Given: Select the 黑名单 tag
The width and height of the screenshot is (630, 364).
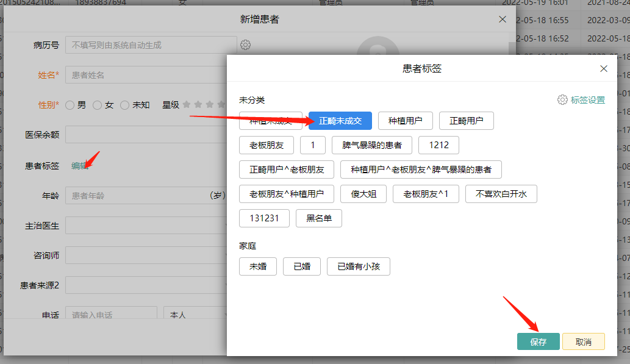Looking at the screenshot, I should click(x=319, y=218).
